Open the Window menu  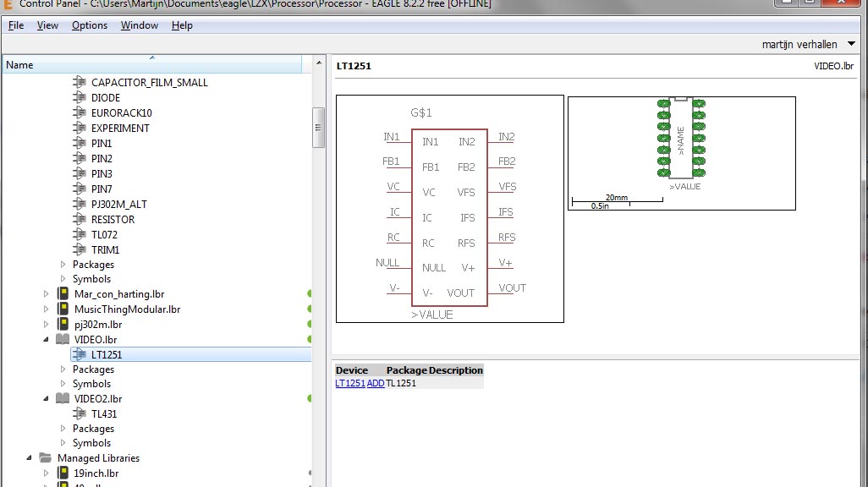point(140,25)
